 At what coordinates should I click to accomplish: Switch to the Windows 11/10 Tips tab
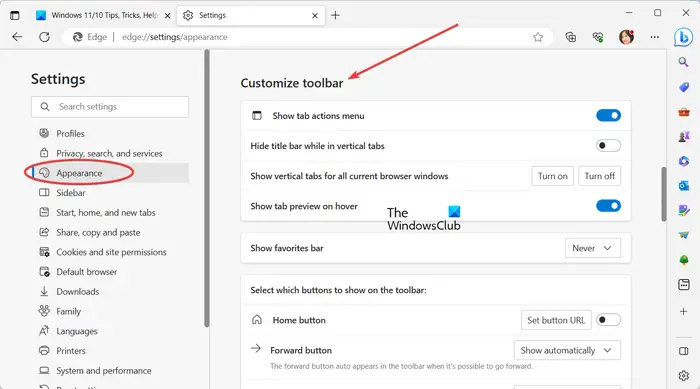click(104, 15)
